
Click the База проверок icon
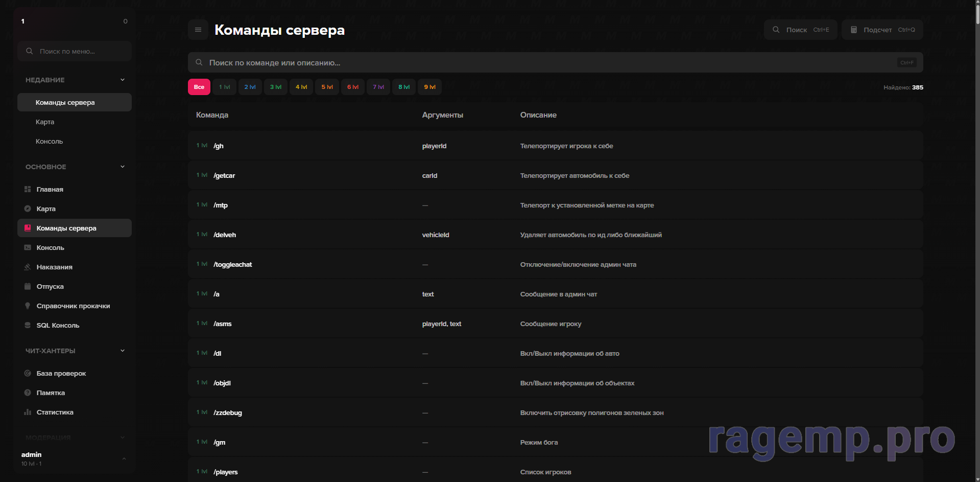28,373
